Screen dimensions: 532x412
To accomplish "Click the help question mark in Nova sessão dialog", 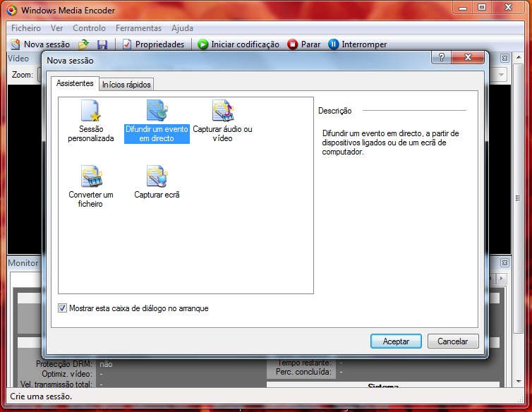I will point(442,57).
